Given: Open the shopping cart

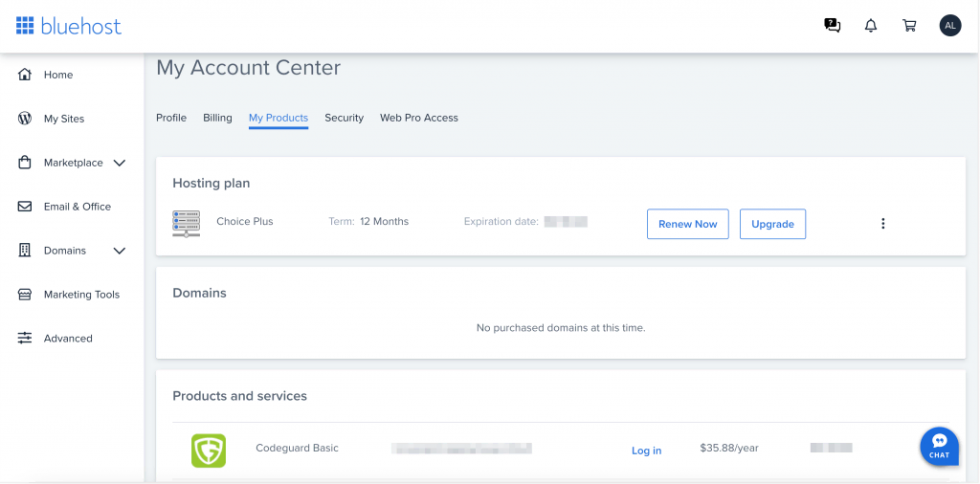Looking at the screenshot, I should [x=909, y=26].
